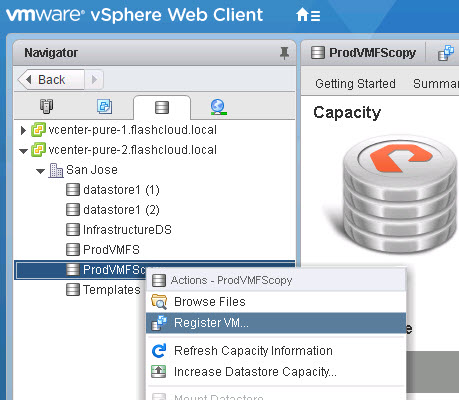Screen dimensions: 459x400
Task: Click datastore icon beside datastore1 (1)
Action: 73,190
